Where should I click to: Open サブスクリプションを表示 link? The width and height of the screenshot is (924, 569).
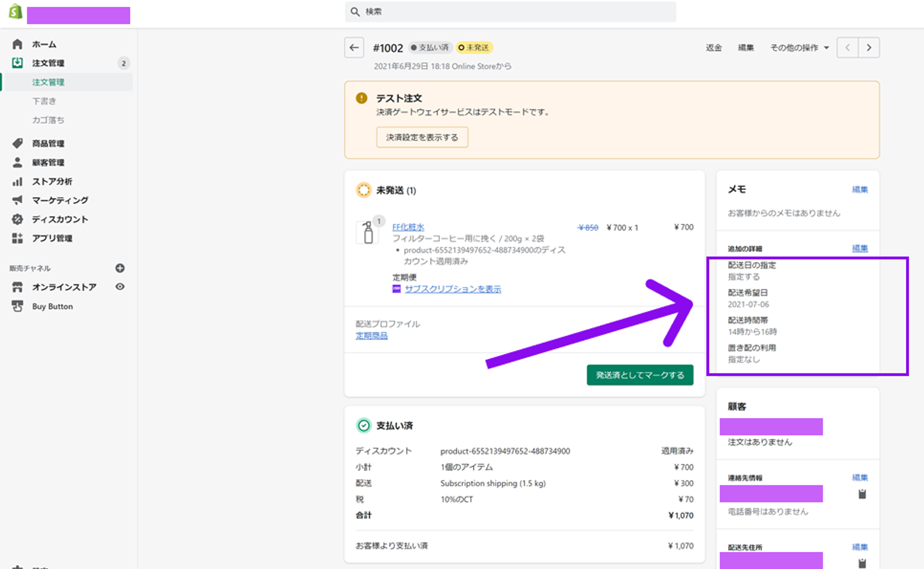click(452, 289)
